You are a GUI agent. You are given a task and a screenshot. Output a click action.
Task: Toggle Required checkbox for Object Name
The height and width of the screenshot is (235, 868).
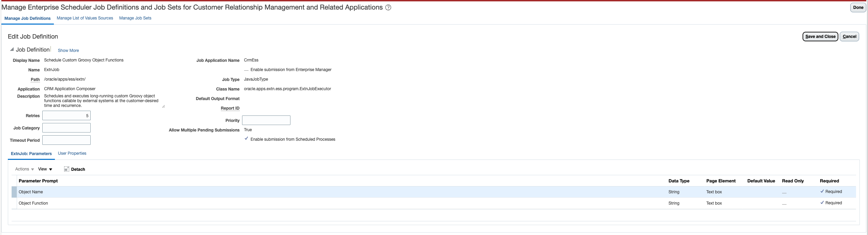[x=822, y=192]
